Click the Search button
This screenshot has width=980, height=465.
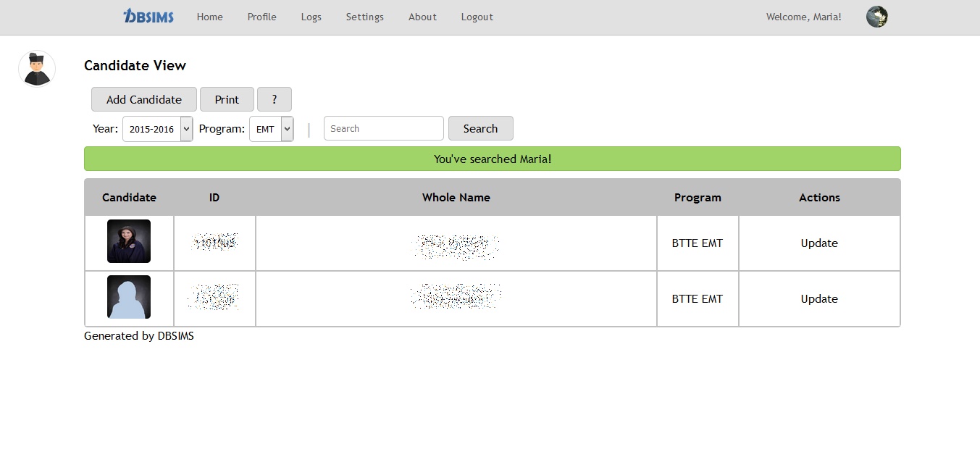click(480, 128)
